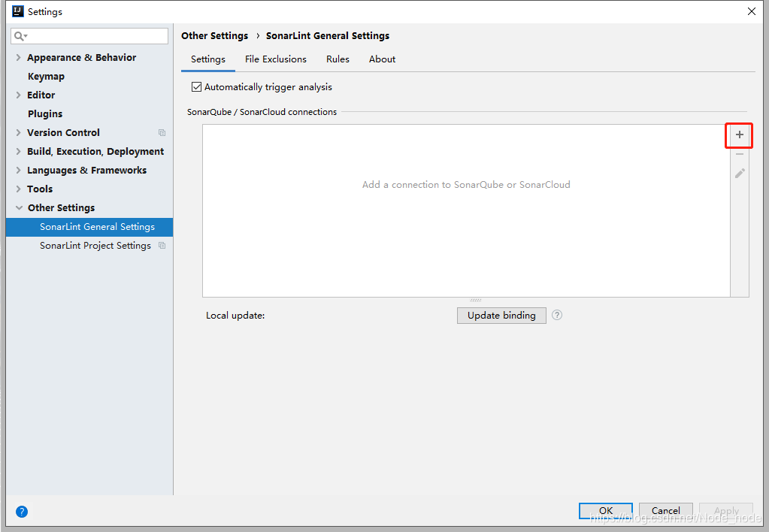
Task: Open File Exclusions tab
Action: [276, 59]
